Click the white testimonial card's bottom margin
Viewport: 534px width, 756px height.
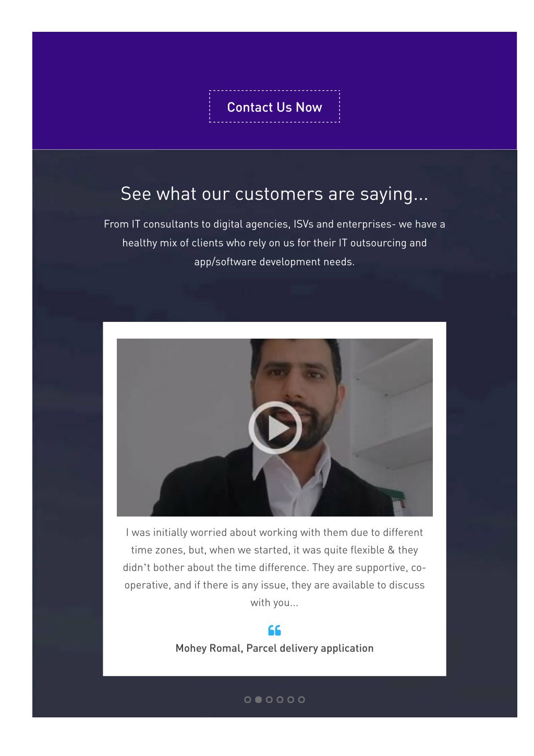[x=274, y=666]
